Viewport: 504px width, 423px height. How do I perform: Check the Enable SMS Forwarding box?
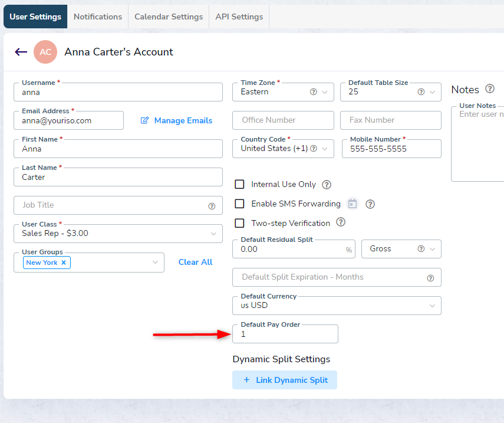point(239,204)
